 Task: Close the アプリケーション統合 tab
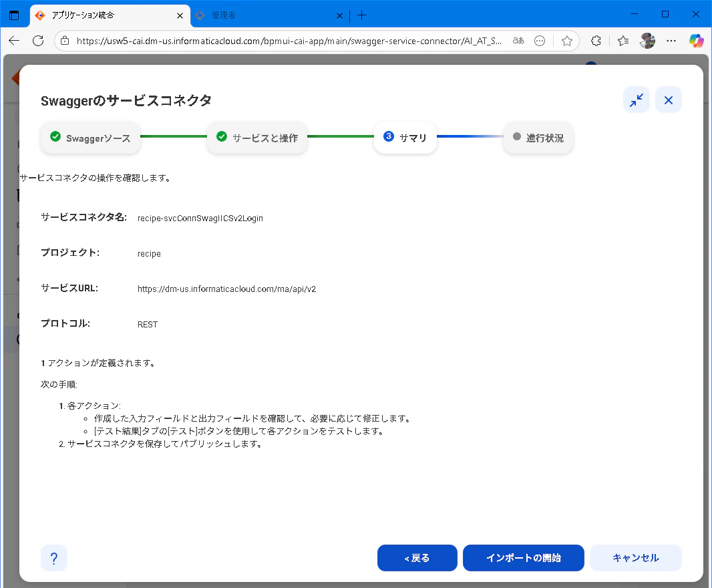pos(180,15)
